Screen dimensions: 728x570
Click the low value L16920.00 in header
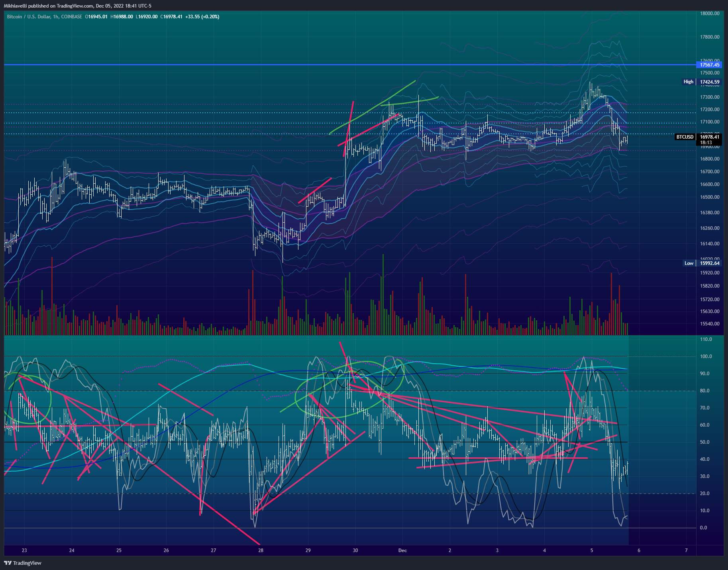coord(147,17)
